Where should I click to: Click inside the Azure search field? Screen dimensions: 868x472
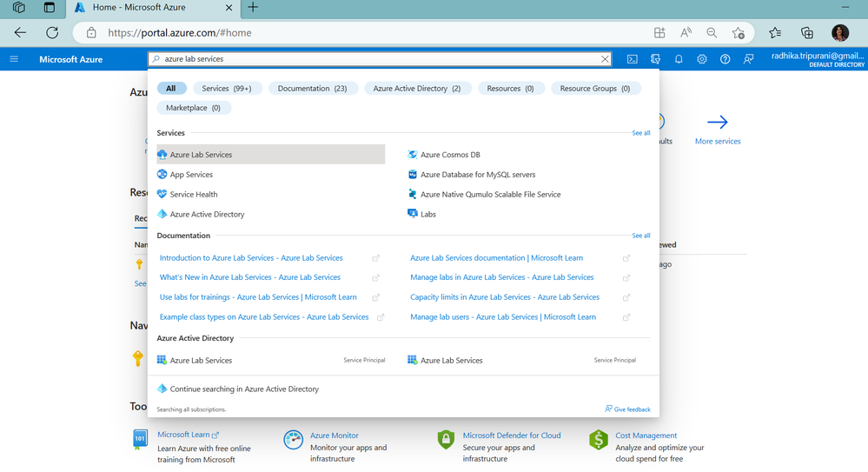coord(380,59)
